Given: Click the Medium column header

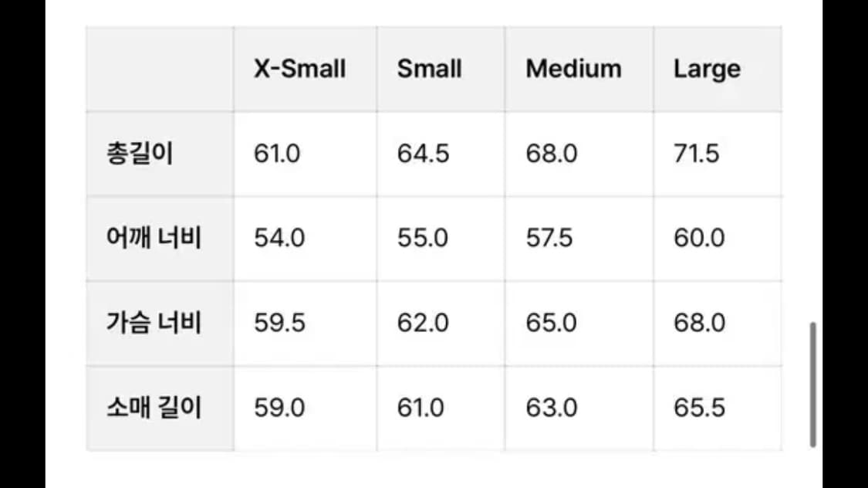Looking at the screenshot, I should coord(573,69).
